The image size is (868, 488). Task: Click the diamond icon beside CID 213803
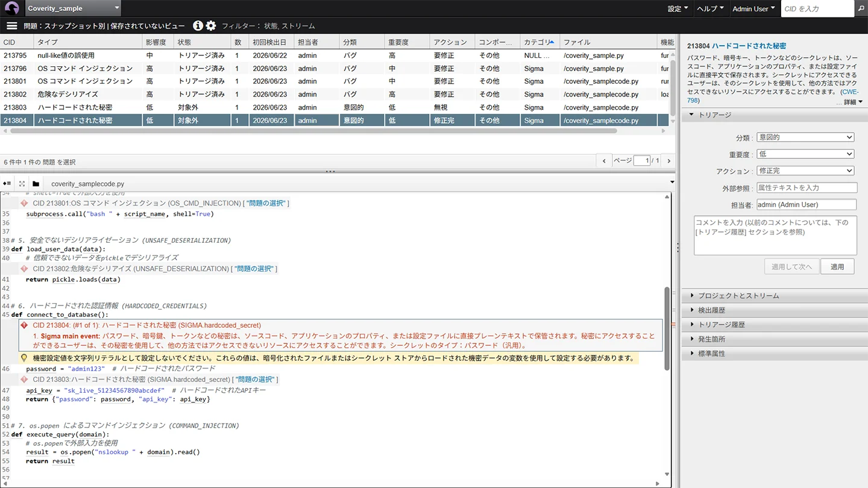tap(24, 380)
